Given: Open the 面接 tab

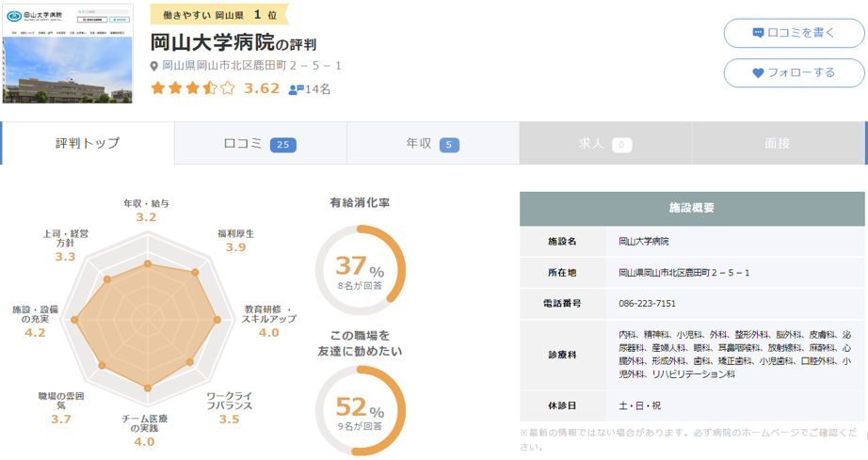Looking at the screenshot, I should (x=778, y=144).
